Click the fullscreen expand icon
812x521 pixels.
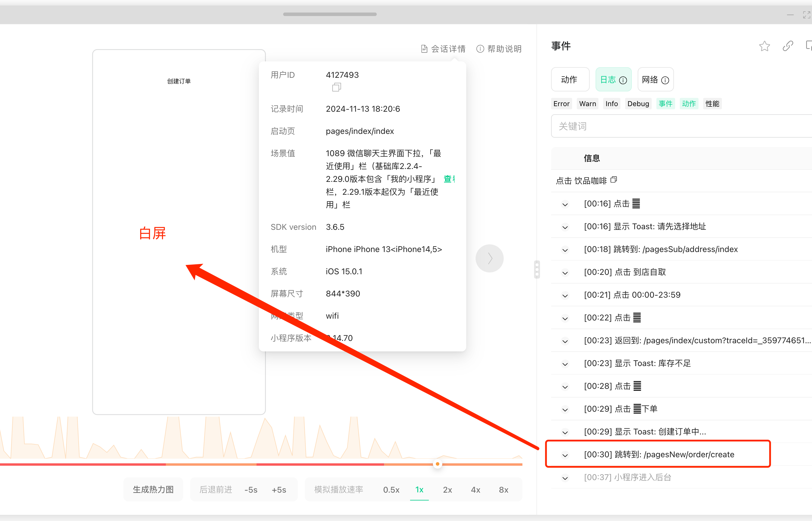tap(806, 15)
